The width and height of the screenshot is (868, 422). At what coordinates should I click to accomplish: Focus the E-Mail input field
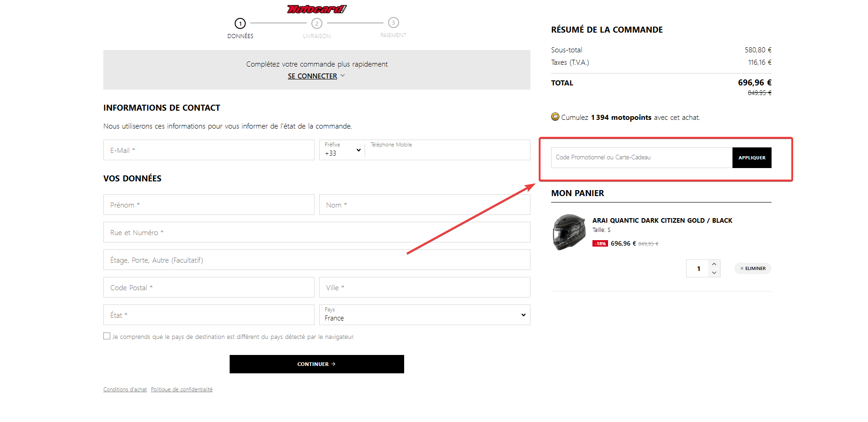(209, 150)
